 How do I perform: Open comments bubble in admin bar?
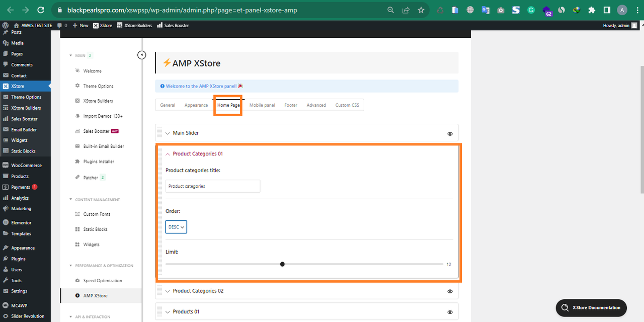pyautogui.click(x=62, y=25)
